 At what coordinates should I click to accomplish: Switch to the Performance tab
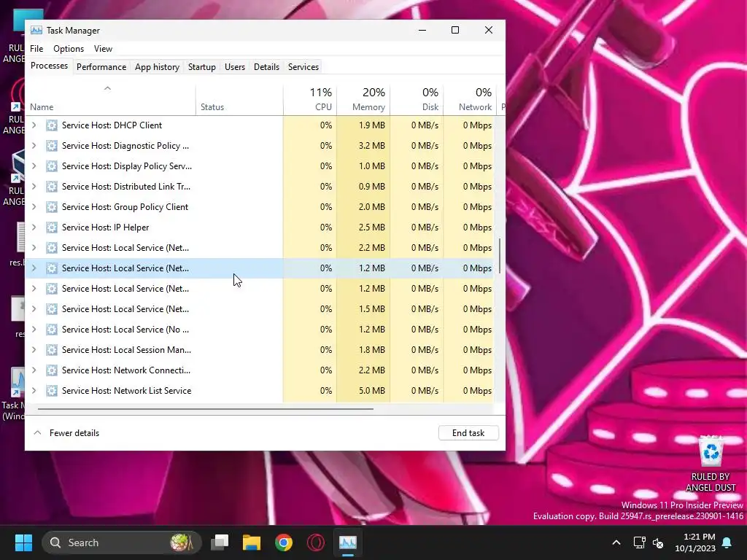(101, 66)
